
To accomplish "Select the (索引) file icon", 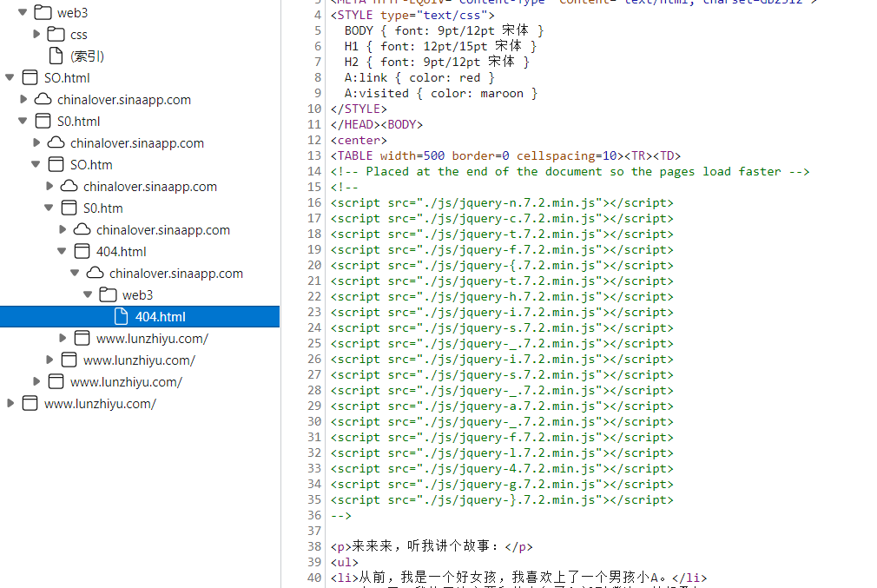I will click(x=56, y=56).
